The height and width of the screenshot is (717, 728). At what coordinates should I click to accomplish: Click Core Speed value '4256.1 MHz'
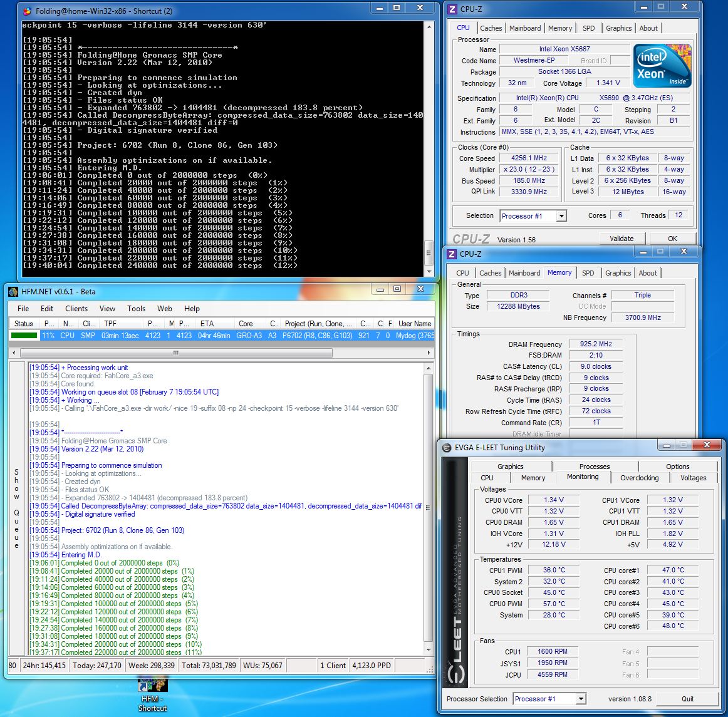tap(529, 158)
